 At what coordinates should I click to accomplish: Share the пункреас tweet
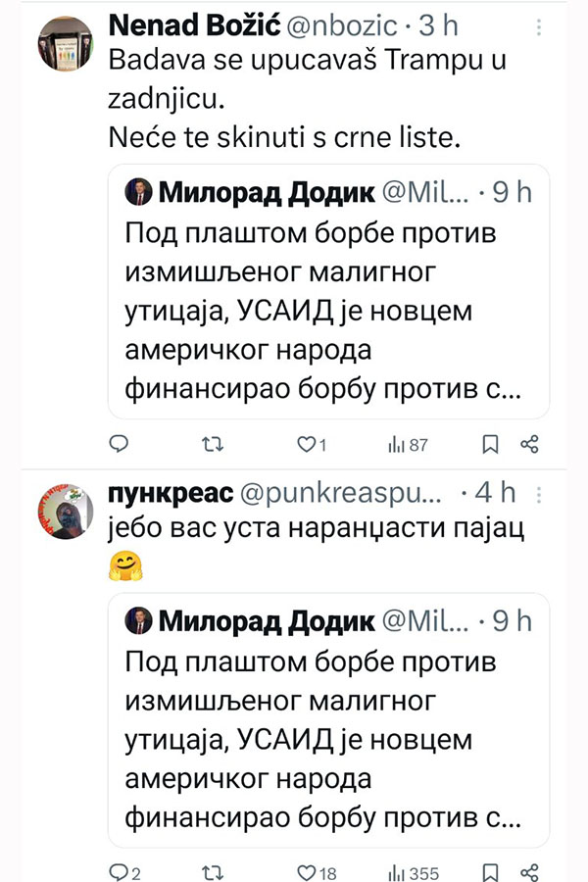click(530, 872)
